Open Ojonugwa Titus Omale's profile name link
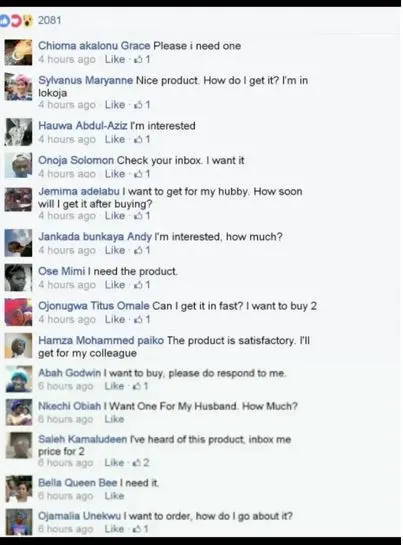Image resolution: width=403 pixels, height=545 pixels. click(x=94, y=306)
